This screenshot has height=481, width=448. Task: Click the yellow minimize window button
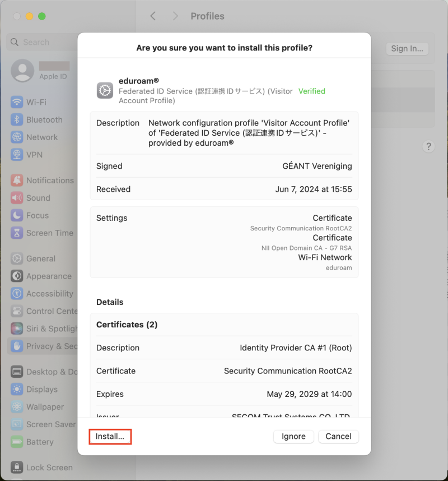click(x=30, y=16)
